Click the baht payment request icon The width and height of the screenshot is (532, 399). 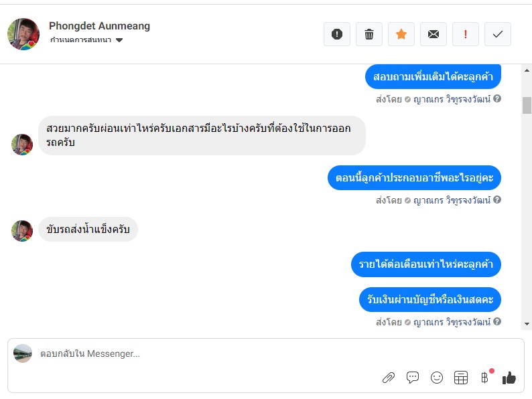coord(484,378)
